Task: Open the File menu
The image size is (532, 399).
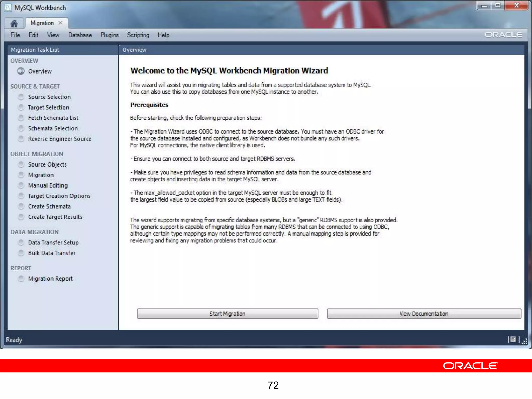Action: [x=15, y=35]
